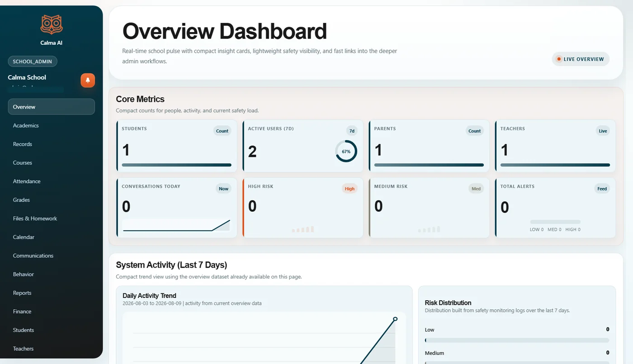633x364 pixels.
Task: Click the Count badge on Parents card
Action: coord(475,131)
